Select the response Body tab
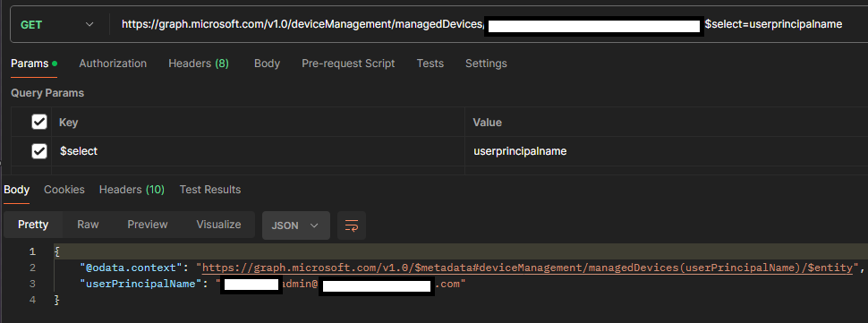Viewport: 868px width, 323px height. pos(17,190)
